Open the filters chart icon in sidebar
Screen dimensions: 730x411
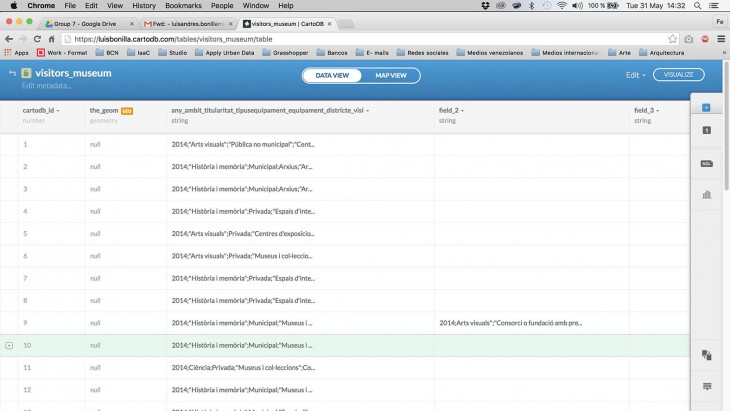(706, 194)
